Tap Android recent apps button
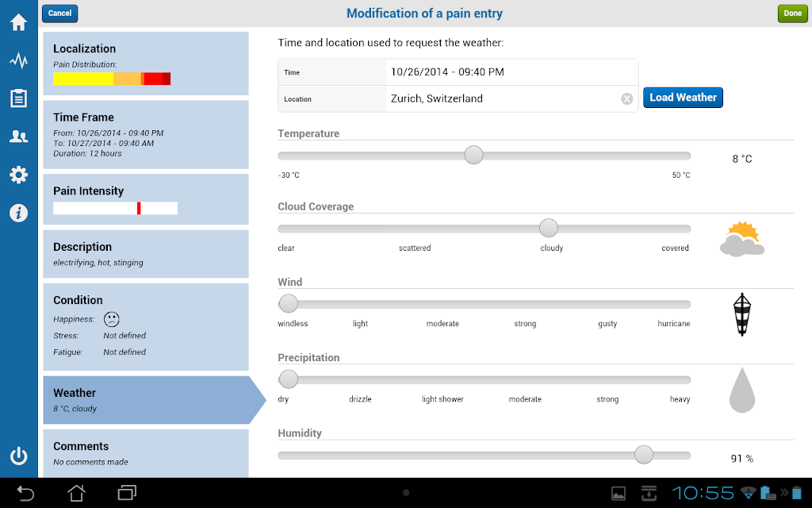This screenshot has height=508, width=812. click(127, 493)
